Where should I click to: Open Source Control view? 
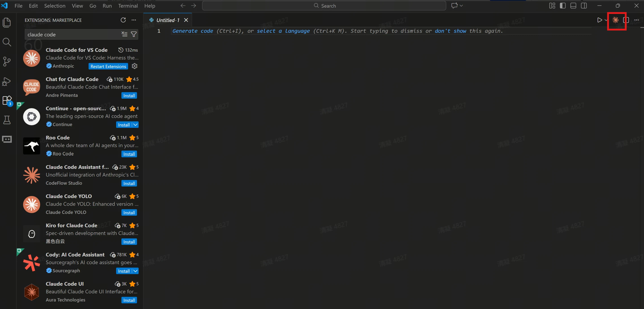[7, 61]
